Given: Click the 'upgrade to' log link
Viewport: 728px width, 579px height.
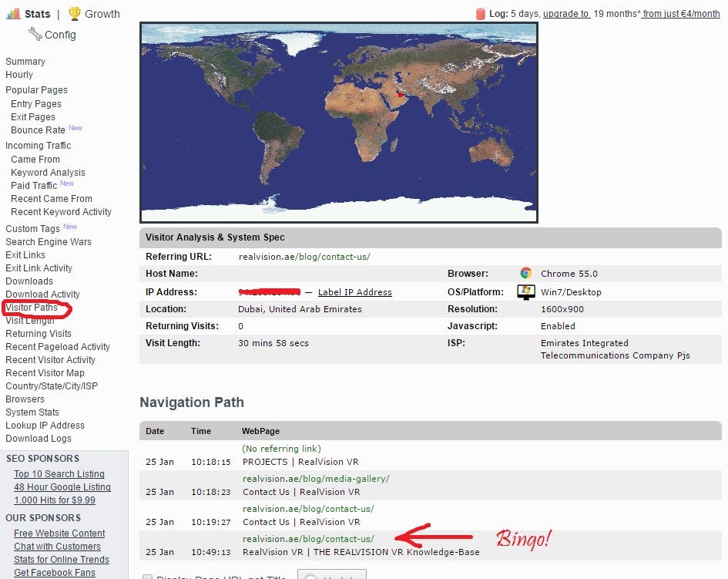Looking at the screenshot, I should (x=566, y=14).
